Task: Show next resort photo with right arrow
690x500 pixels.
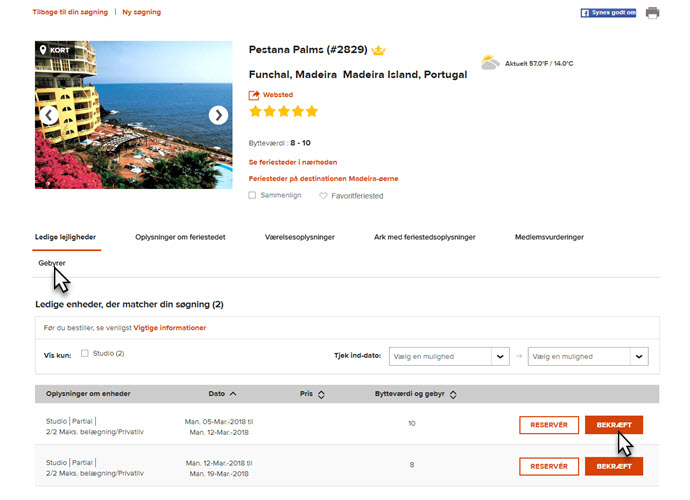Action: pyautogui.click(x=218, y=115)
